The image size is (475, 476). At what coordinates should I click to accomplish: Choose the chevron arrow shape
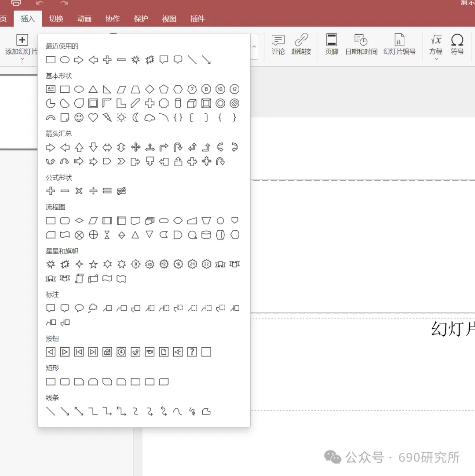click(121, 161)
